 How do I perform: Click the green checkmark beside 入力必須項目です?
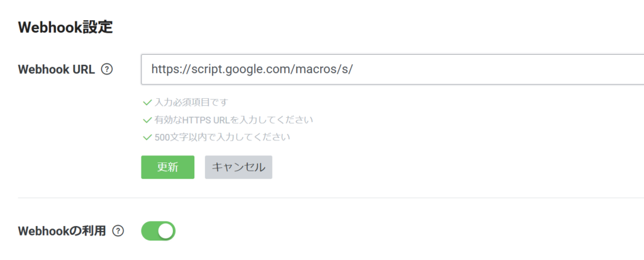click(x=147, y=102)
